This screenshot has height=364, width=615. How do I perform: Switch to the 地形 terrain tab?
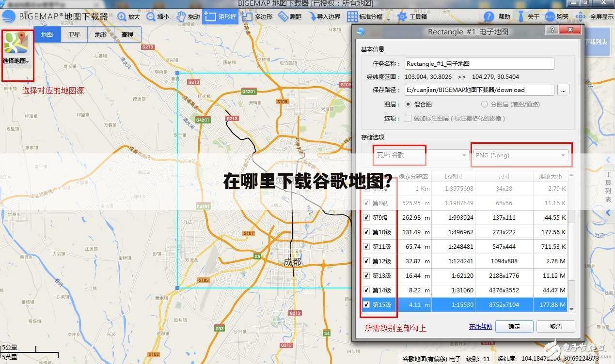(x=101, y=35)
